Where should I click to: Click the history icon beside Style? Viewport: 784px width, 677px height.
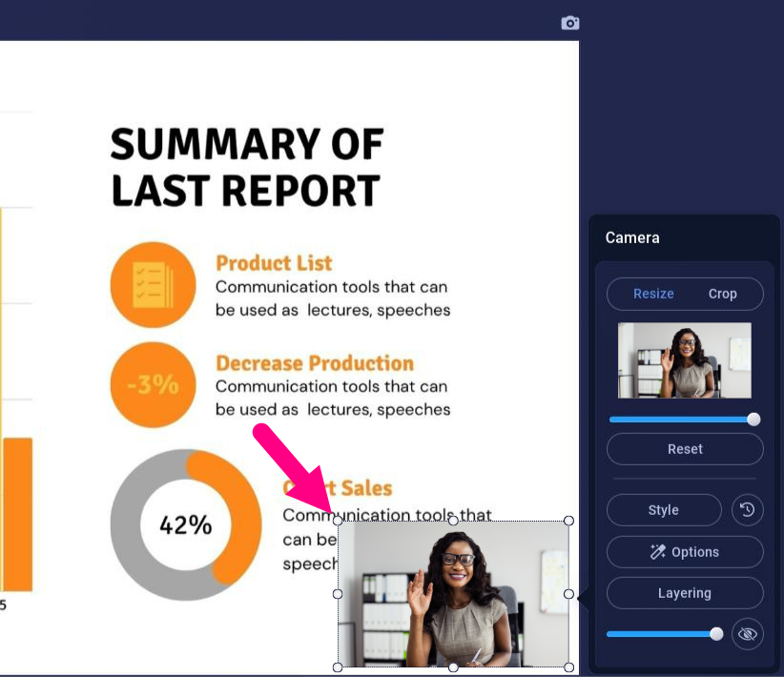pos(747,510)
